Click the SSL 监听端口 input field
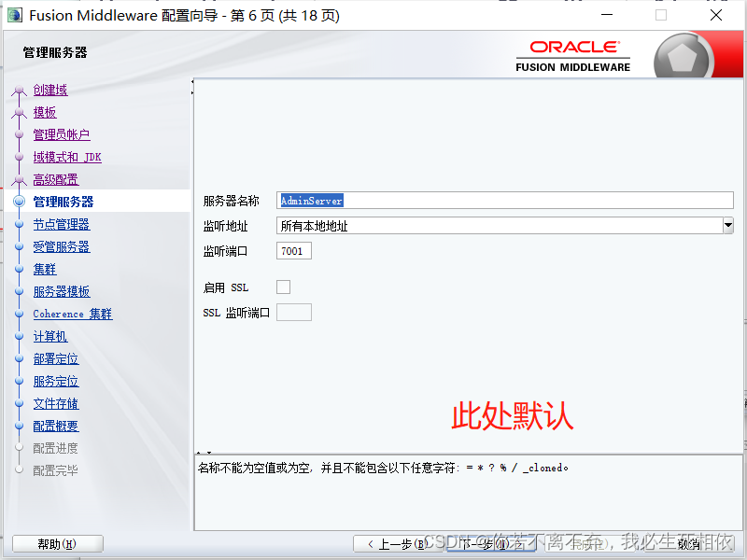This screenshot has width=747, height=560. [294, 313]
